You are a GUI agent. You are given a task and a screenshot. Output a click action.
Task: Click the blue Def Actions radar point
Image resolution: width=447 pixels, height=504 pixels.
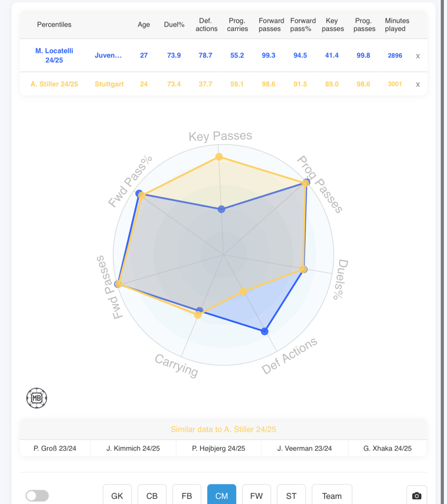(265, 331)
